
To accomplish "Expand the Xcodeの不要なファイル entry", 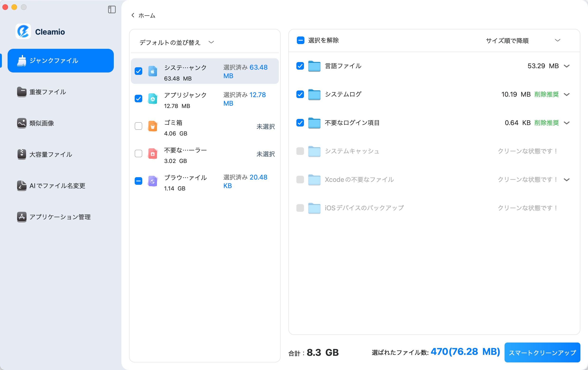I will (x=567, y=180).
